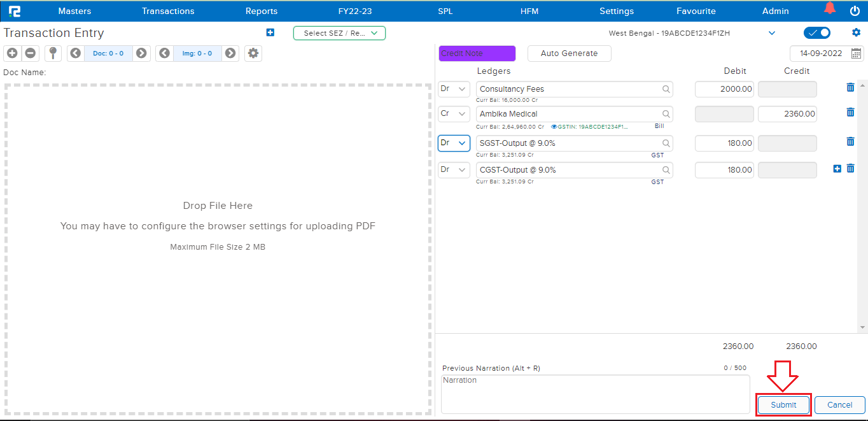Expand the West Bengal GSTIN dropdown
The image size is (868, 421).
pos(772,33)
